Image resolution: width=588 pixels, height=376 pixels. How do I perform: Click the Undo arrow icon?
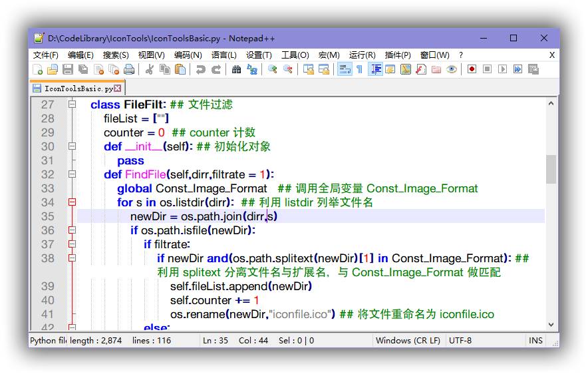(200, 69)
